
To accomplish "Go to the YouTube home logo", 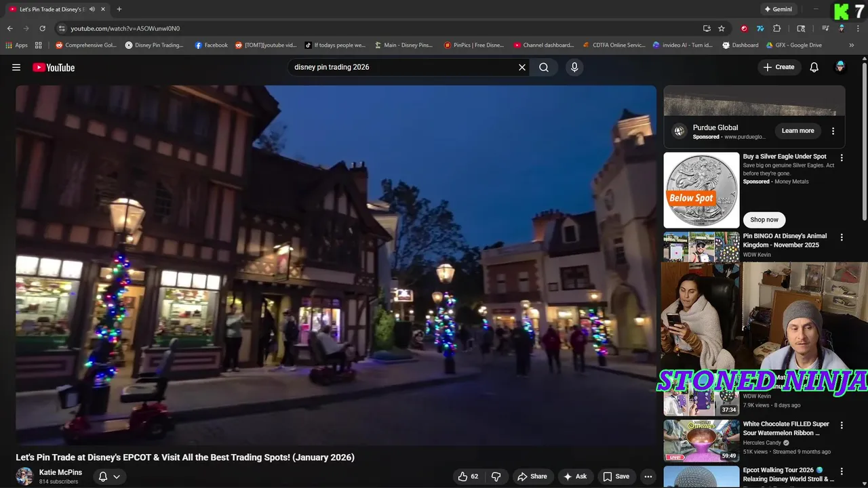I will point(54,67).
